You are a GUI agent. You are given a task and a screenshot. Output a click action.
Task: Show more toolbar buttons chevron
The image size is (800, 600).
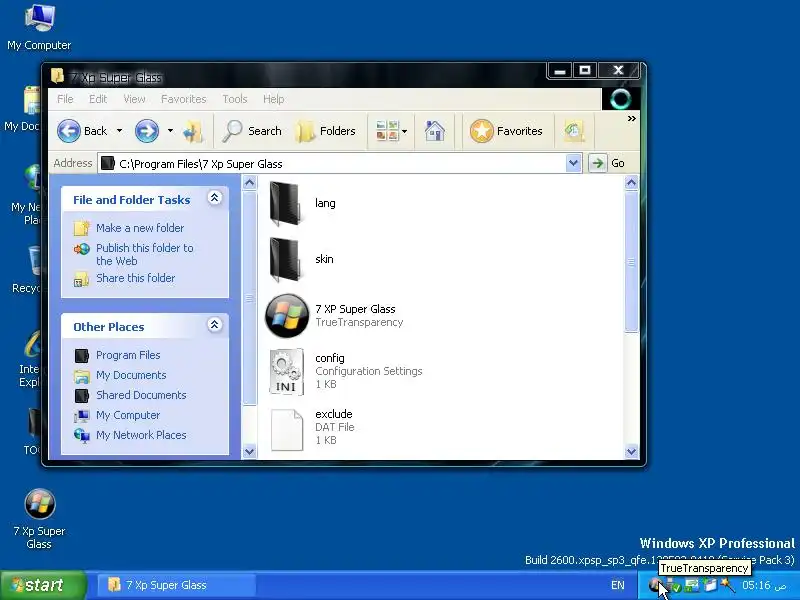632,118
